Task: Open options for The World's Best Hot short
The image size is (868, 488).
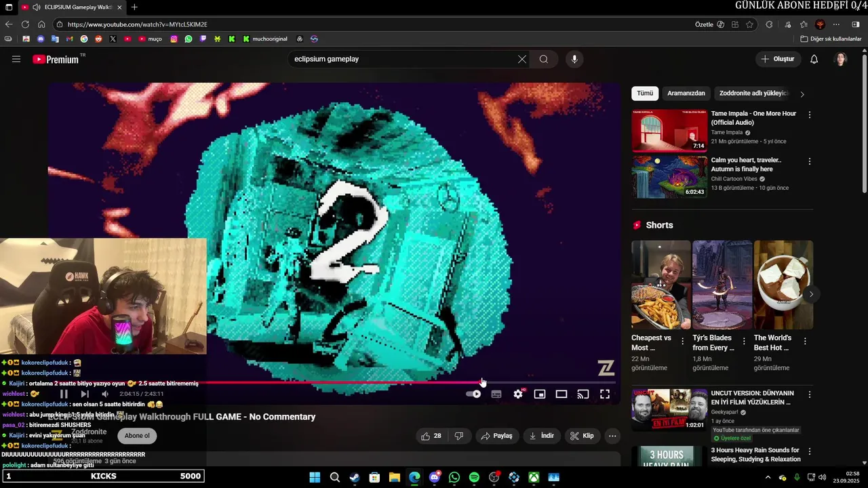Action: point(805,342)
